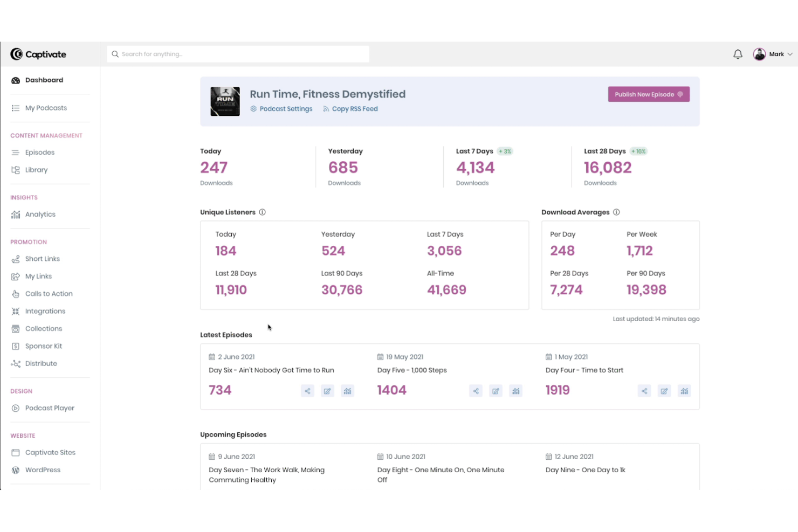The image size is (798, 532).
Task: Edit the Day Five episode
Action: pos(496,390)
